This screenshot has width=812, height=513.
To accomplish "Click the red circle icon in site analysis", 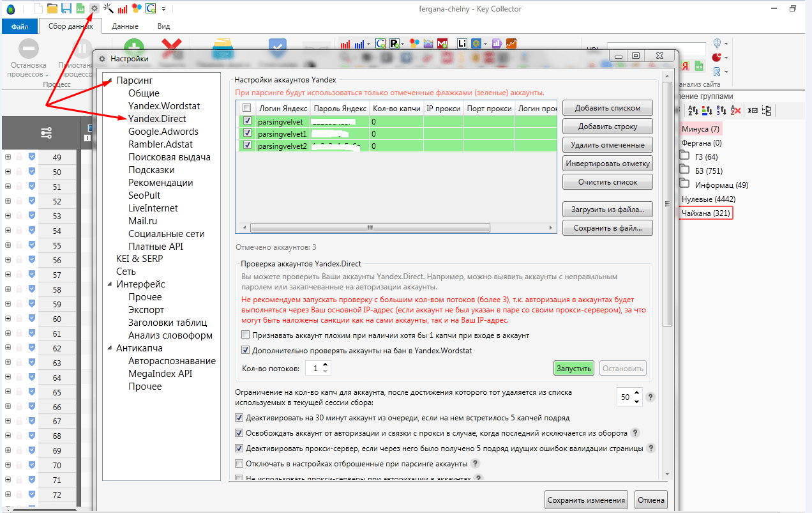I will pos(717,57).
